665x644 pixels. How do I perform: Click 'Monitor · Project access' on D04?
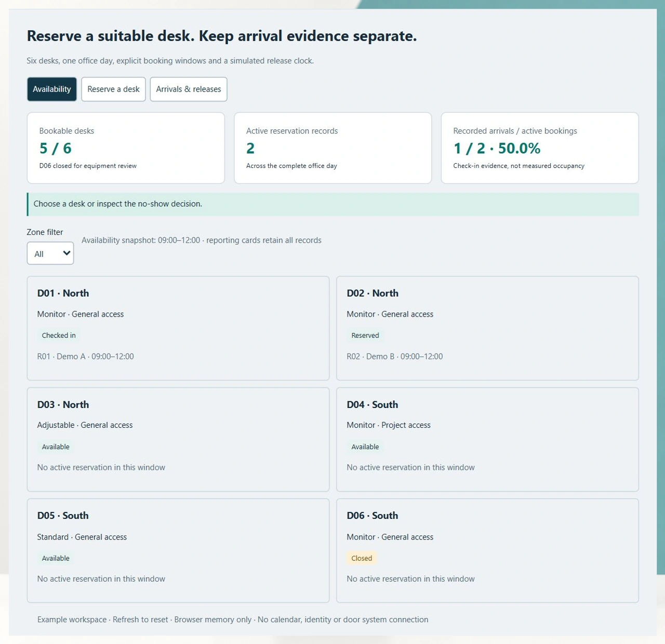[389, 425]
